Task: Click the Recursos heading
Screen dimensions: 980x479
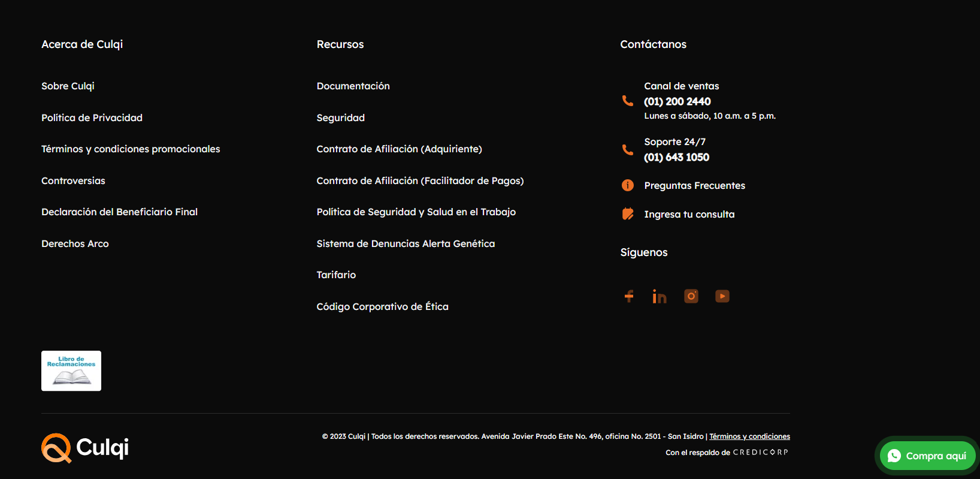Action: point(340,44)
